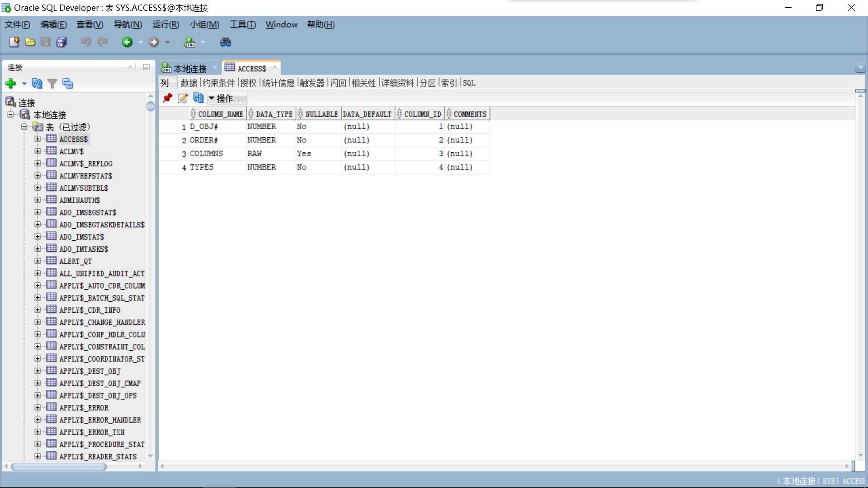Open the 工具(T) menu
The image size is (868, 488).
coord(243,24)
